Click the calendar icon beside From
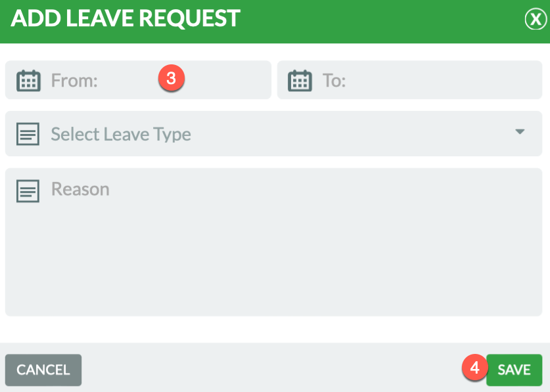 click(28, 81)
